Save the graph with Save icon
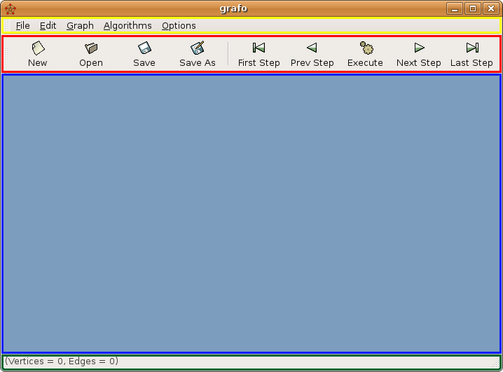The width and height of the screenshot is (503, 372). 144,53
